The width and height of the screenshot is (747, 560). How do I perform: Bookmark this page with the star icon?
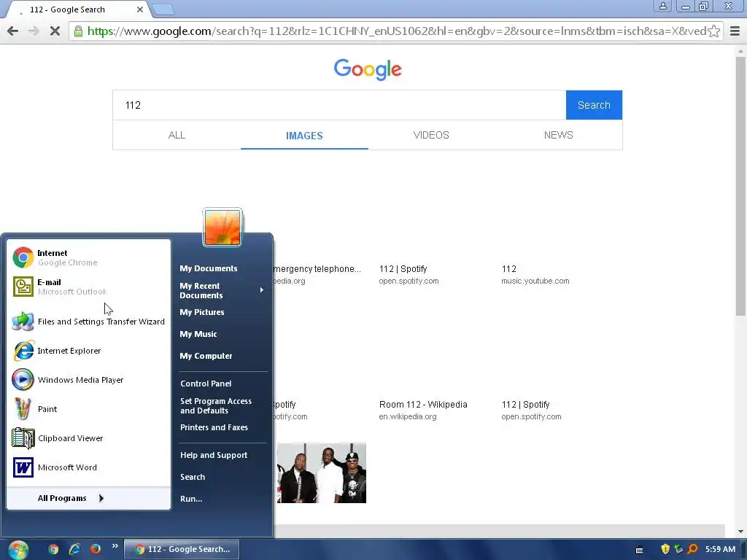coord(713,31)
